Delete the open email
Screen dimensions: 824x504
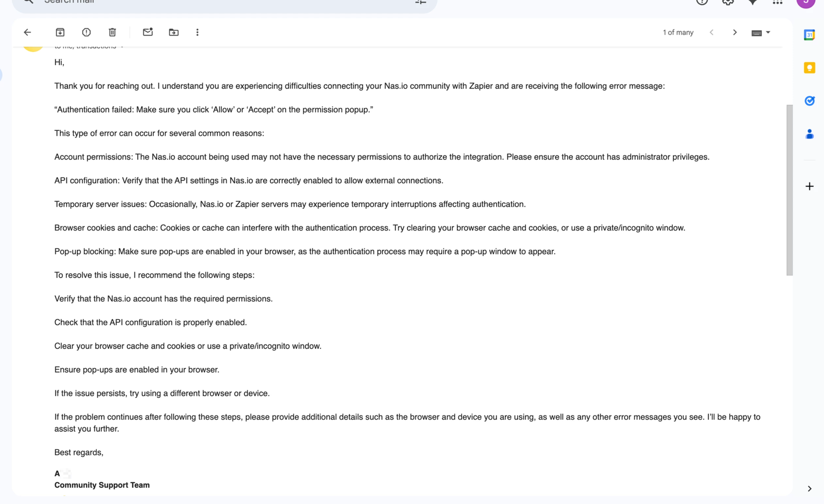coord(112,32)
